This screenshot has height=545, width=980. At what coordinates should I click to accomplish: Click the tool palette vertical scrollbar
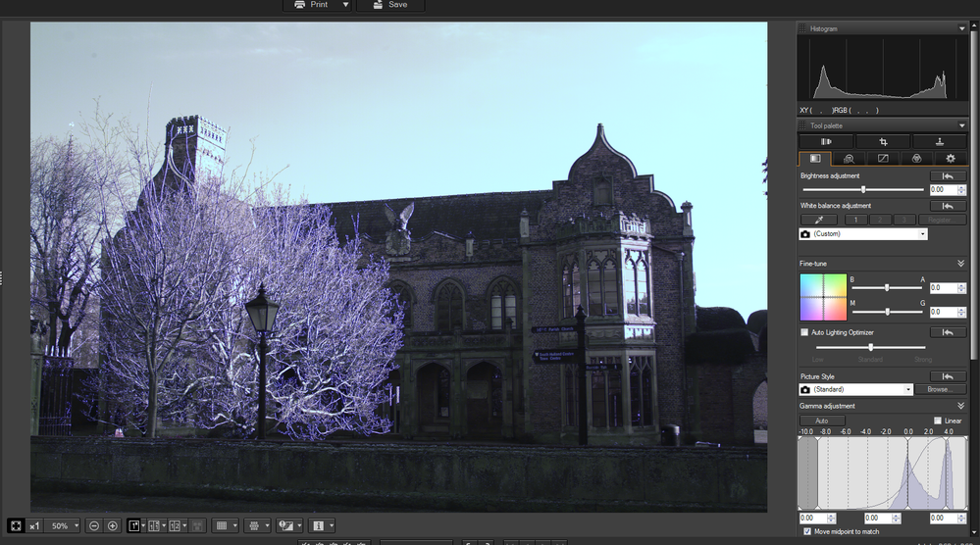pyautogui.click(x=974, y=193)
